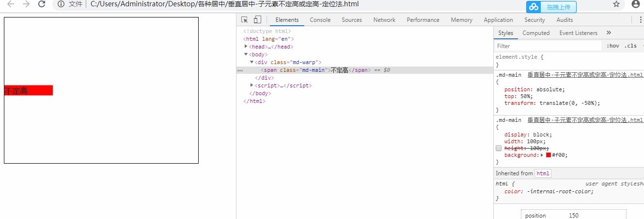The height and width of the screenshot is (219, 644).
Task: Switch to the Network tab
Action: pyautogui.click(x=384, y=20)
